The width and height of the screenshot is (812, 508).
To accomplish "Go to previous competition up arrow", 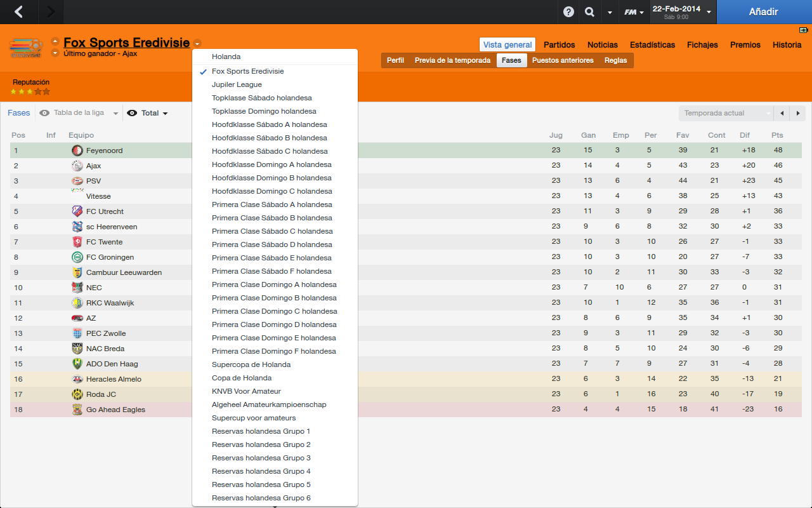I will click(x=55, y=41).
